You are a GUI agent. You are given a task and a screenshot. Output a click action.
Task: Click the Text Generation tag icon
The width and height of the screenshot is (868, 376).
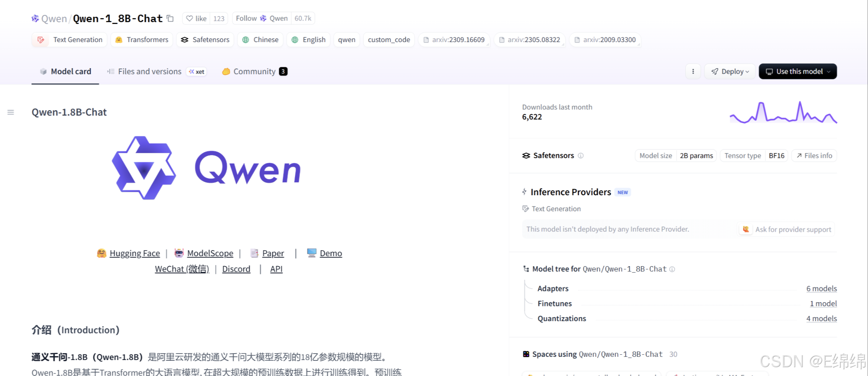click(41, 40)
